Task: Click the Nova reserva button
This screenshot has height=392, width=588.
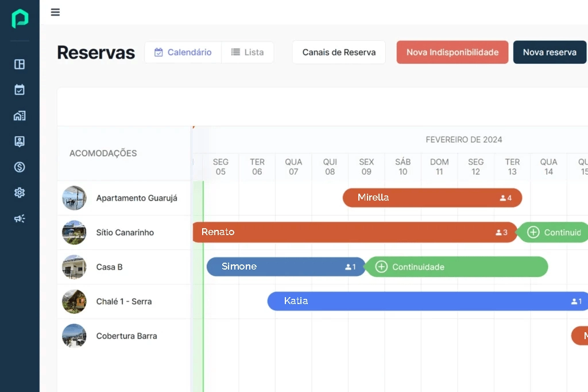Action: 549,52
